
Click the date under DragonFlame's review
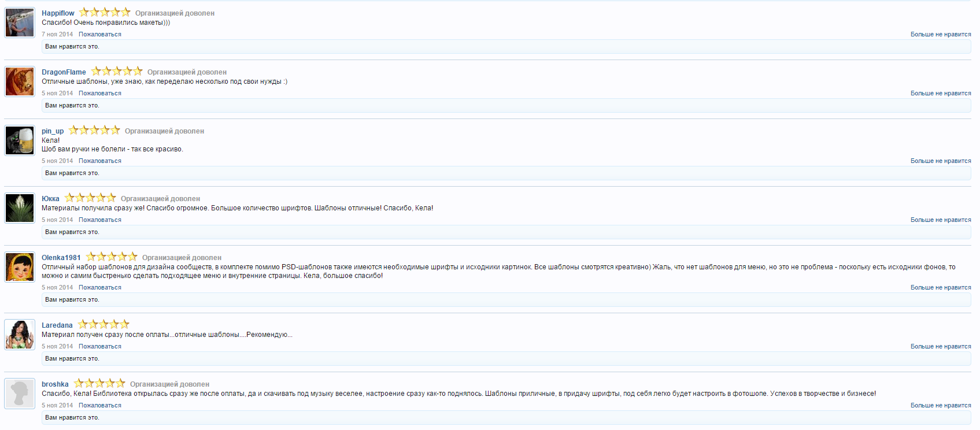coord(57,94)
